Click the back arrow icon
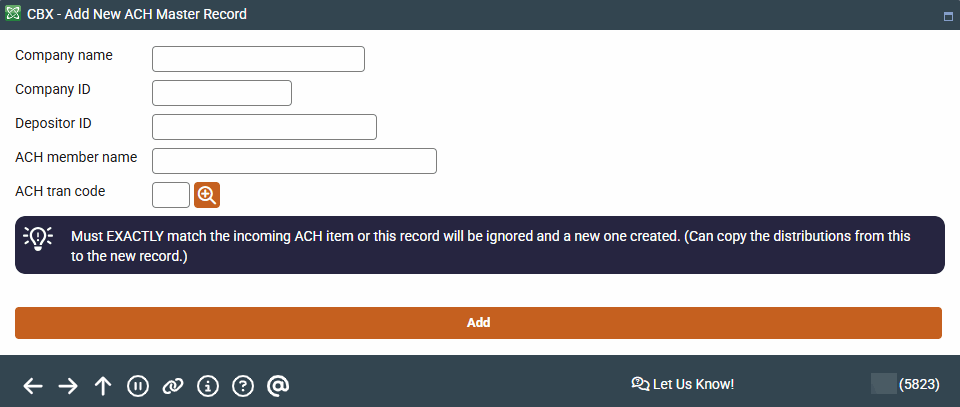The height and width of the screenshot is (407, 960). pyautogui.click(x=33, y=386)
